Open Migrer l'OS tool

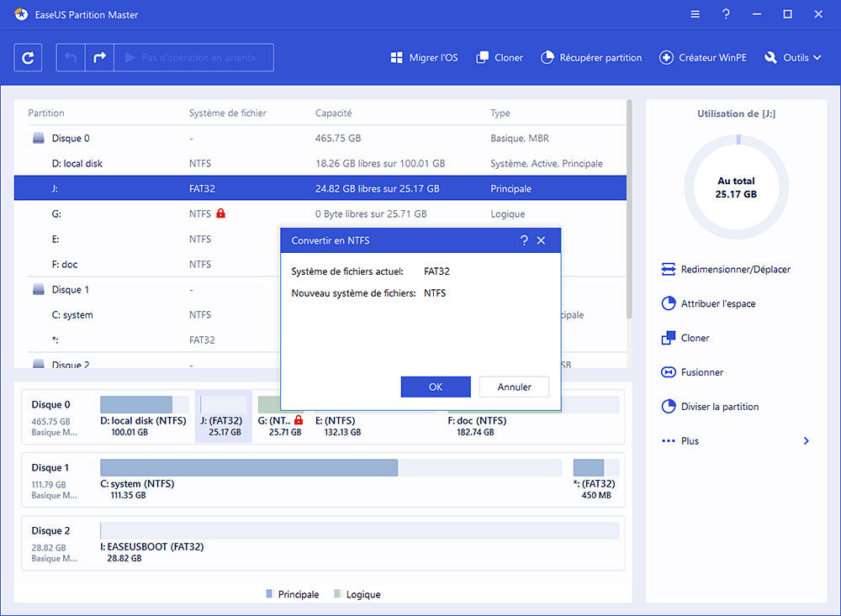click(424, 58)
